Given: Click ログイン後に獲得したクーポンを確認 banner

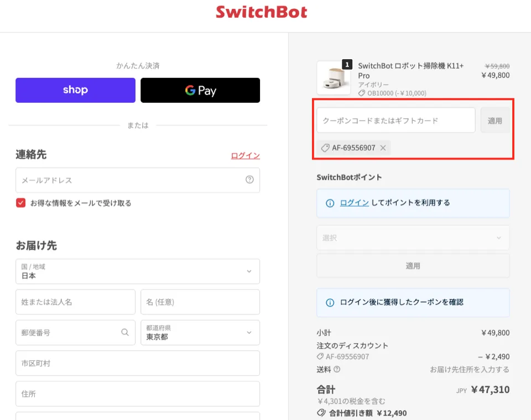Looking at the screenshot, I should 413,302.
